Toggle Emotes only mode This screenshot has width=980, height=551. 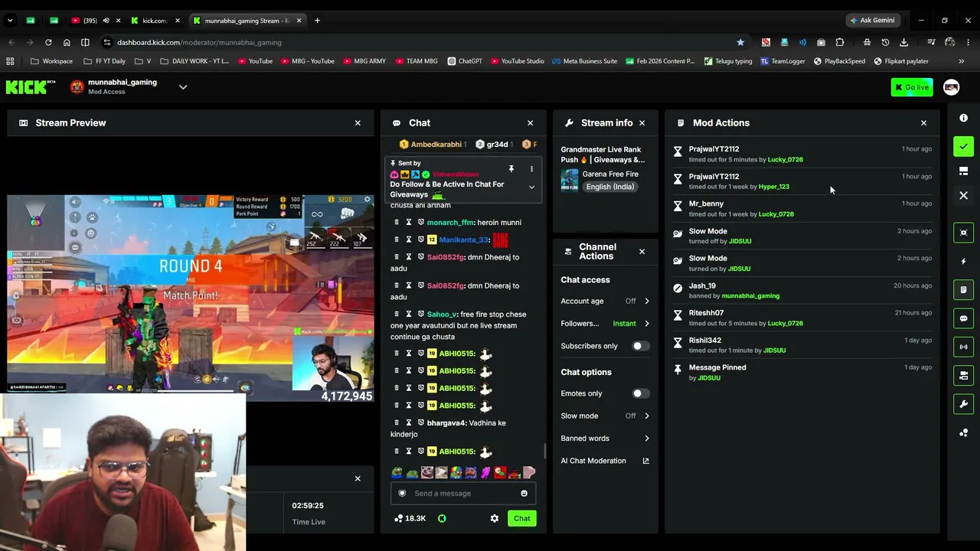(x=640, y=393)
